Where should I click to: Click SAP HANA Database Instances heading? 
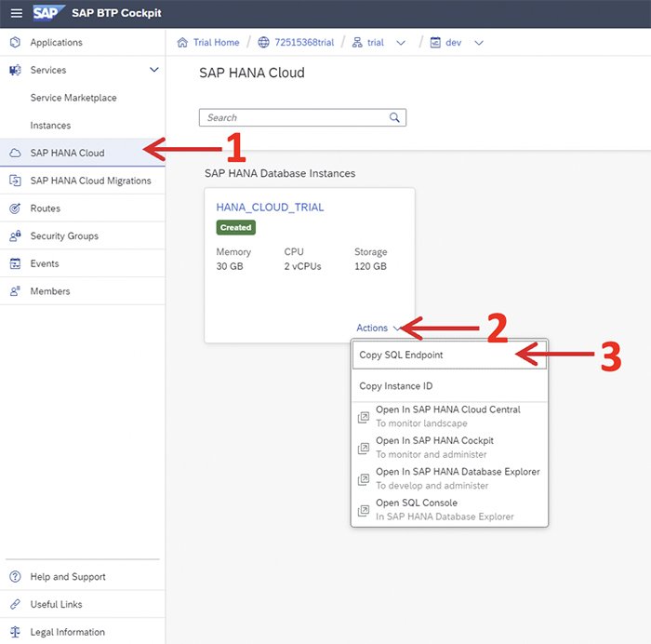coord(280,173)
